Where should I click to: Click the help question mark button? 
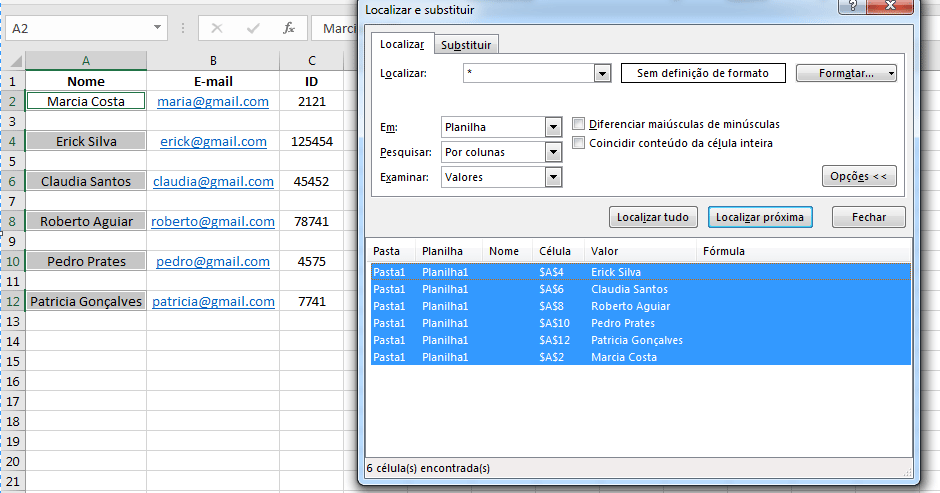(x=851, y=8)
